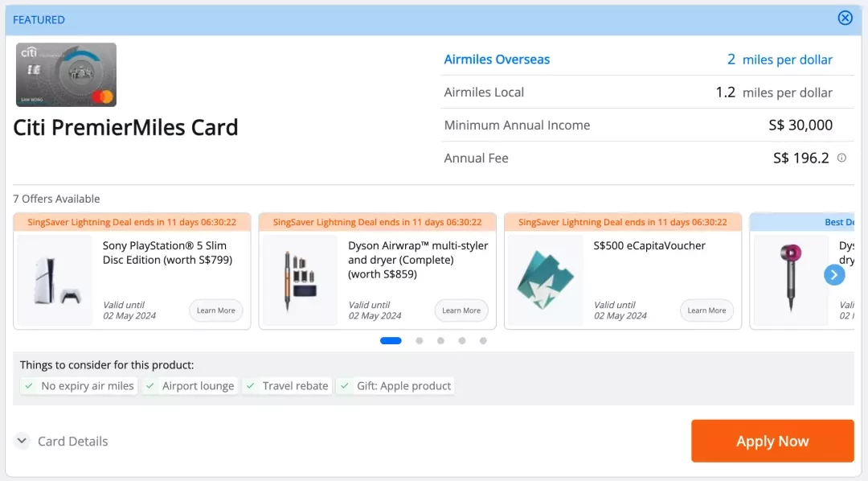Click validity date on eCapitaVoucher offer
Image resolution: width=868 pixels, height=481 pixels.
pyautogui.click(x=620, y=310)
